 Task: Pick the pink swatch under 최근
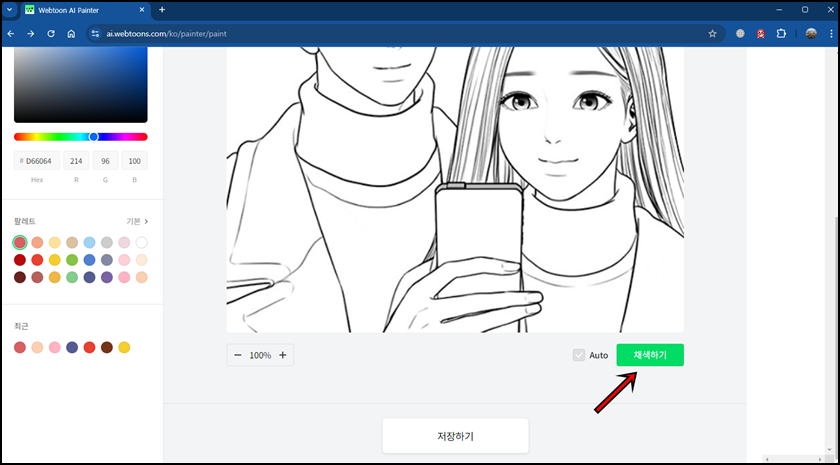coord(55,347)
